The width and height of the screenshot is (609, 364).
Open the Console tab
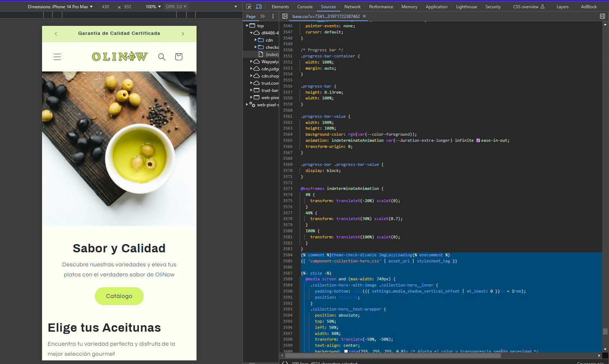[x=305, y=7]
